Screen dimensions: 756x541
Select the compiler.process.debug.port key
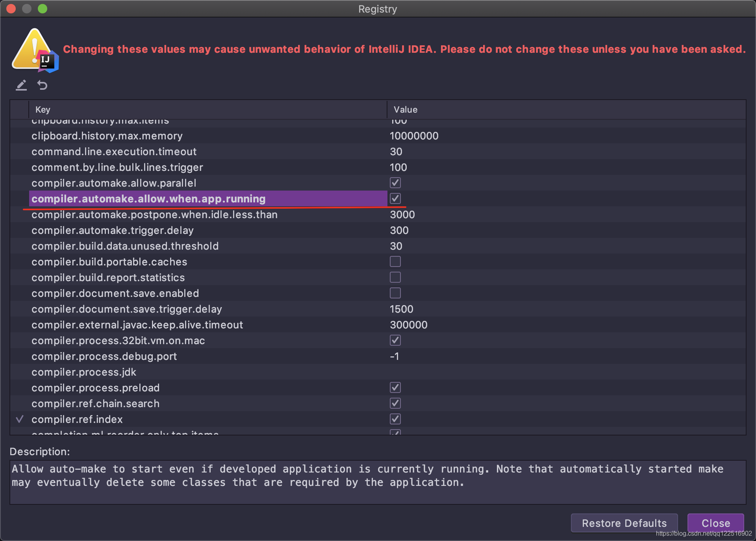click(x=104, y=356)
